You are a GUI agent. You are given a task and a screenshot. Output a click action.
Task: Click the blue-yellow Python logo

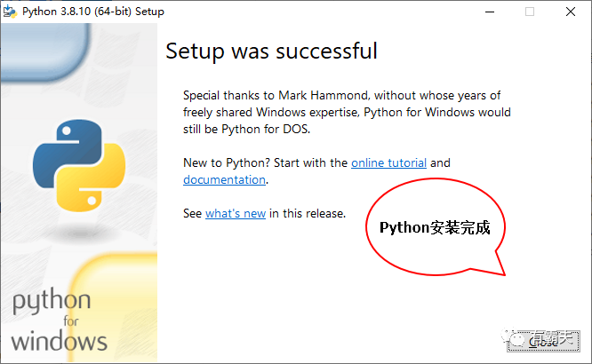pyautogui.click(x=79, y=165)
